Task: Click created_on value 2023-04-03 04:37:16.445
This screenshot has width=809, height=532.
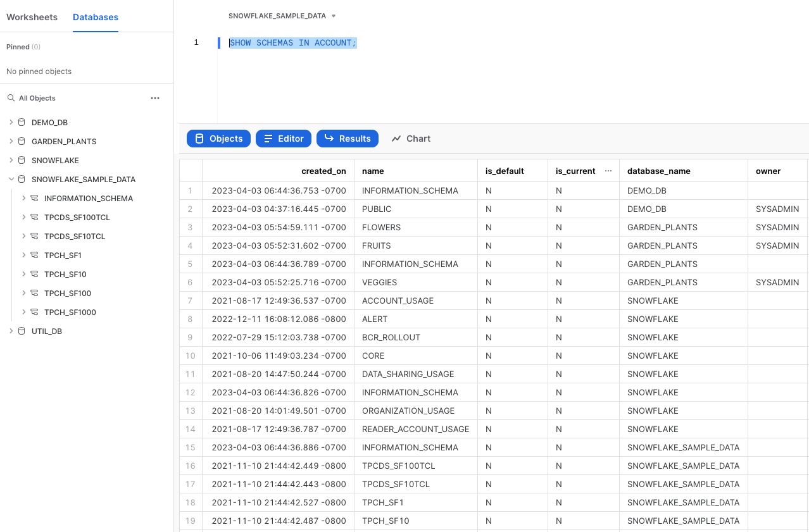Action: (x=279, y=209)
